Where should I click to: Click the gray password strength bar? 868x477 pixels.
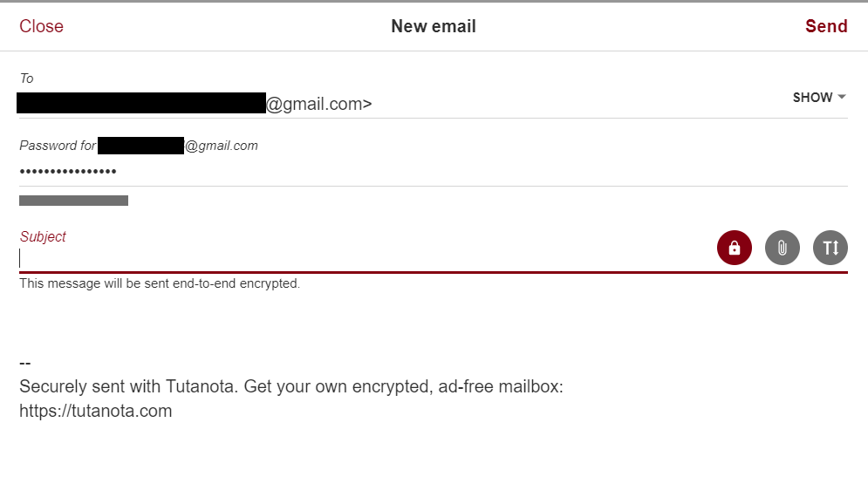(x=73, y=201)
